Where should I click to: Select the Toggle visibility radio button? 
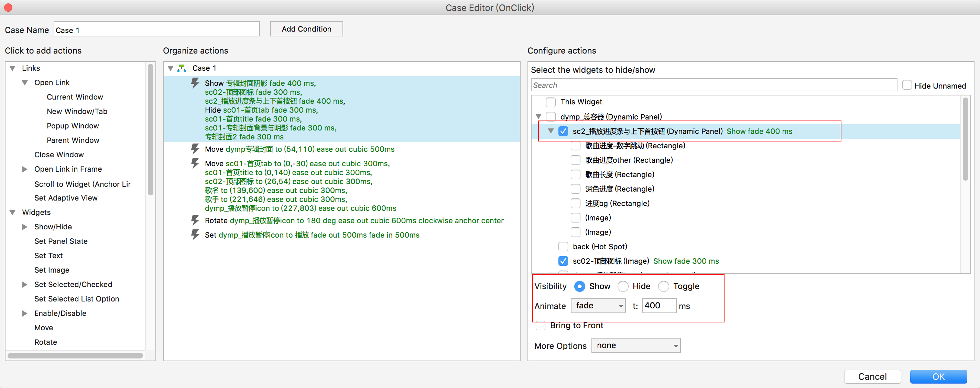[664, 286]
